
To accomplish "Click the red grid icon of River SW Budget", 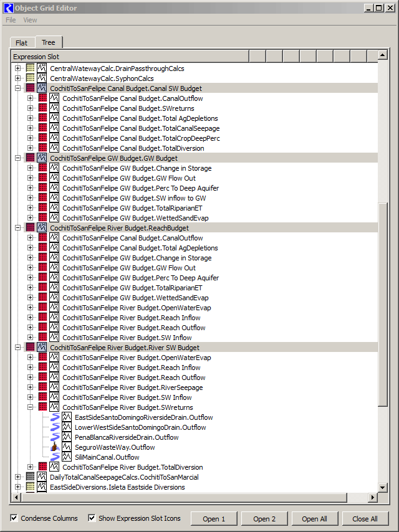I will click(30, 348).
